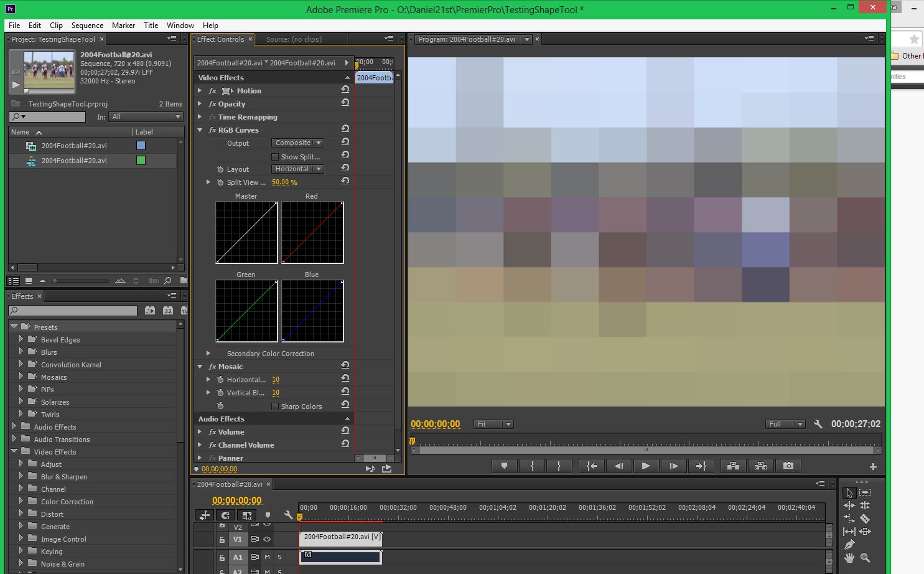Switch Project panel to list view

[14, 281]
